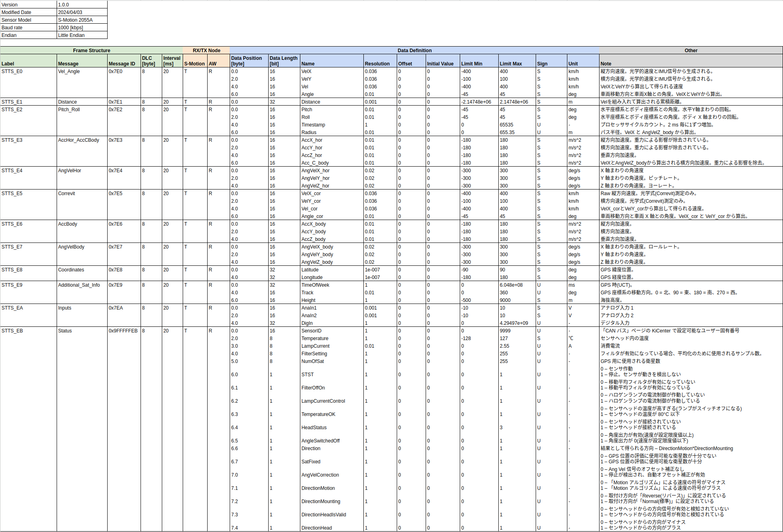
Task: Click the 6.048e+08 limit max cell
Action: click(x=517, y=285)
